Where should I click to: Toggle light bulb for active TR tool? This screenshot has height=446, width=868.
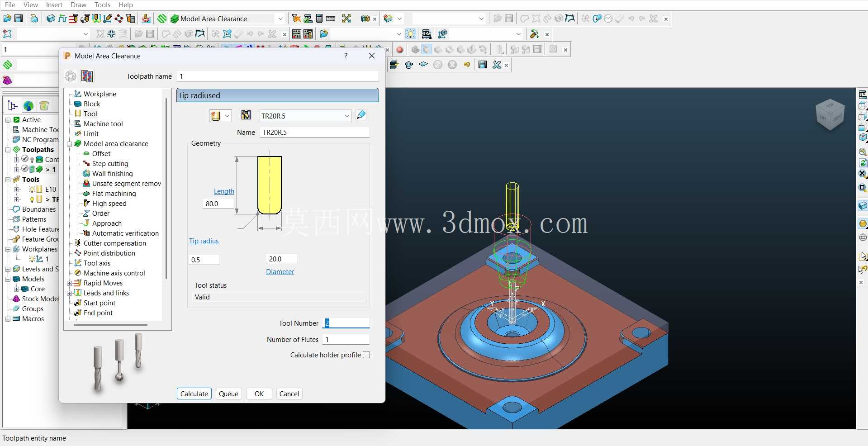tap(32, 199)
